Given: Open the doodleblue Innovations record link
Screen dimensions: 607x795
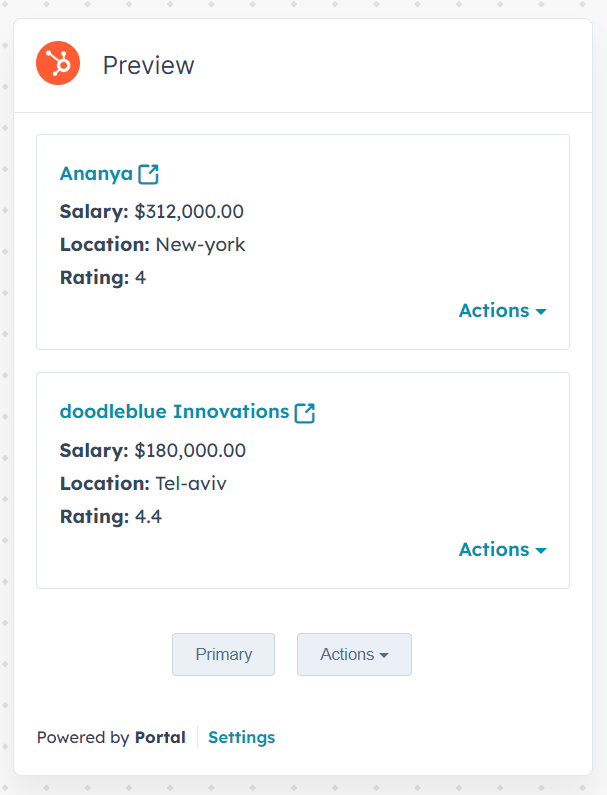Looking at the screenshot, I should tap(174, 412).
